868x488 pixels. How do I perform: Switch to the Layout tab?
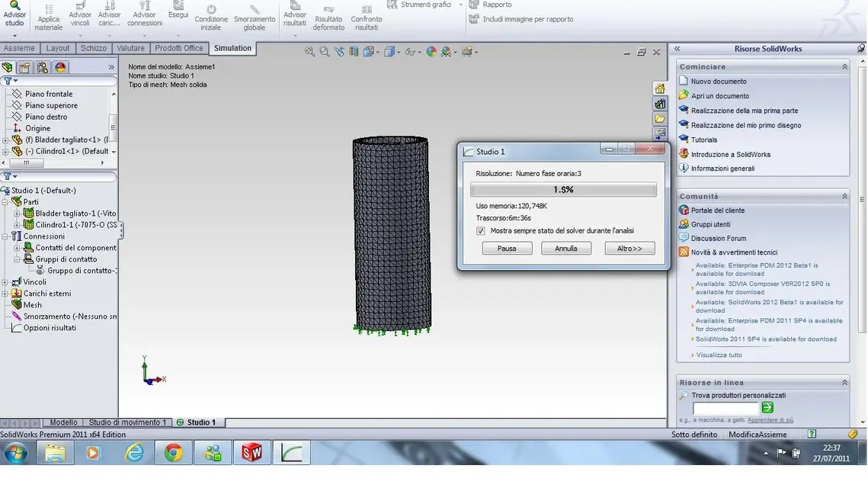pos(58,48)
